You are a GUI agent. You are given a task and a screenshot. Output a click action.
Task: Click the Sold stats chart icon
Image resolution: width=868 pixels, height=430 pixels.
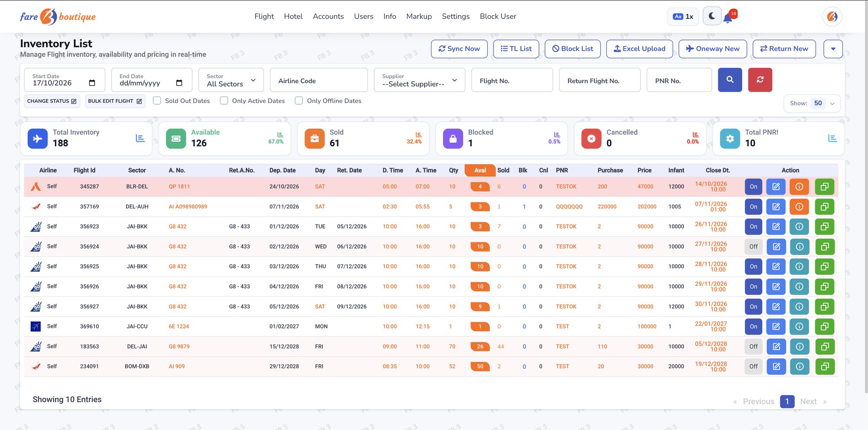[418, 135]
